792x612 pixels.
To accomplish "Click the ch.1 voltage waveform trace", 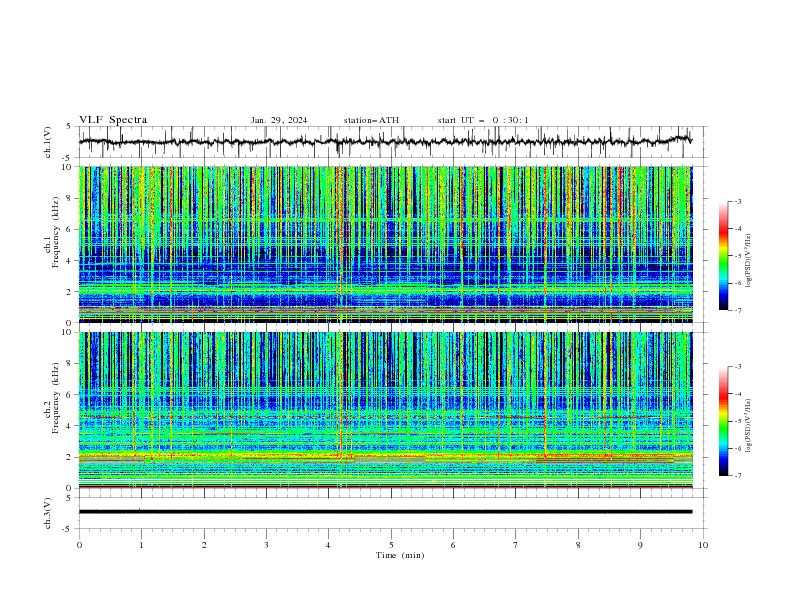I will (385, 142).
